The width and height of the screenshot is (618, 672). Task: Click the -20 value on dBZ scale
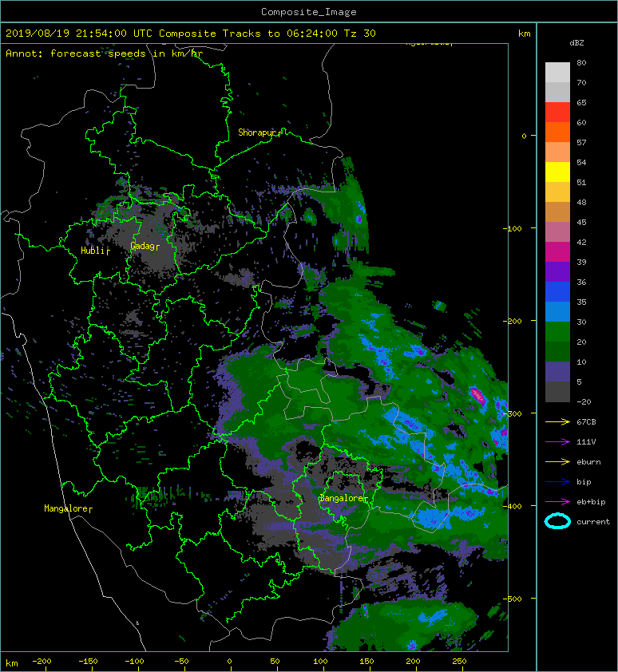tap(584, 401)
